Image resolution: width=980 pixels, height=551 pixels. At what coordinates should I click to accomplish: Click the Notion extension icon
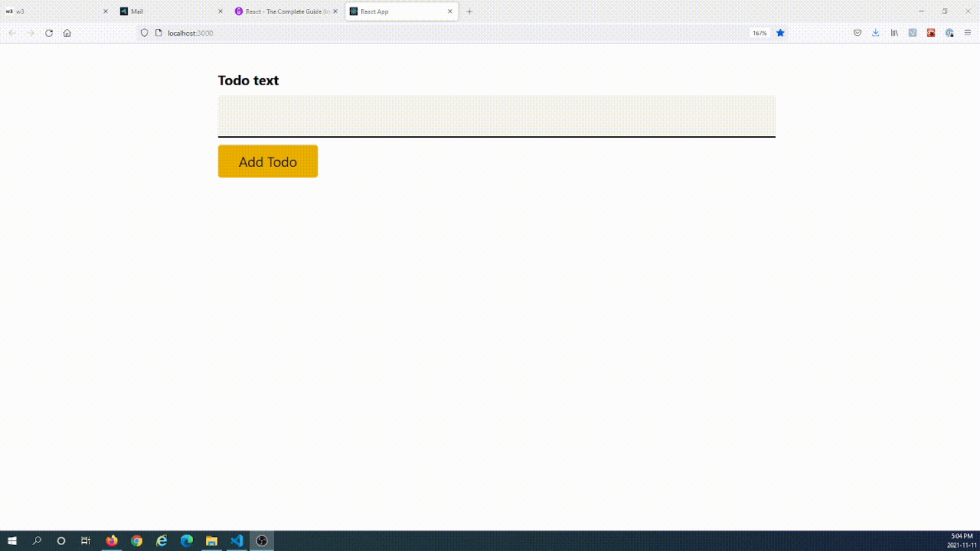pos(912,33)
